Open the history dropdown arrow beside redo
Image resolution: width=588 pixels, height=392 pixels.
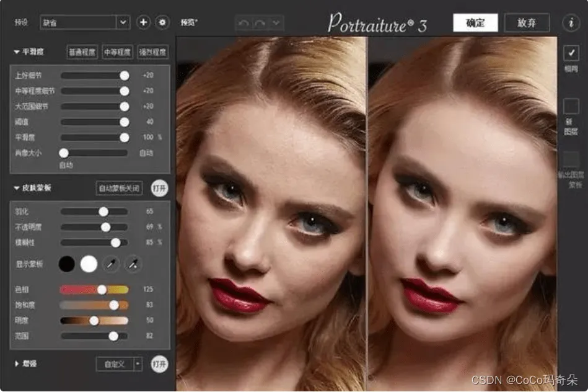tap(276, 23)
